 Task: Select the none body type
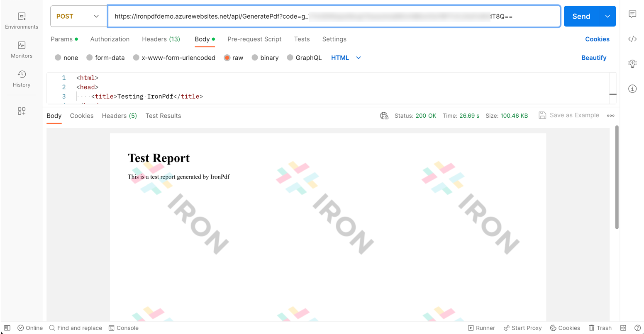[66, 58]
